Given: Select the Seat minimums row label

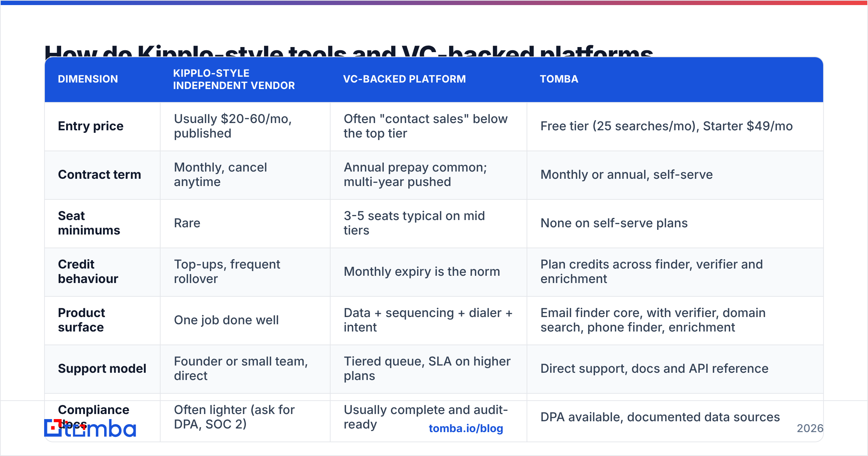Looking at the screenshot, I should coord(89,223).
